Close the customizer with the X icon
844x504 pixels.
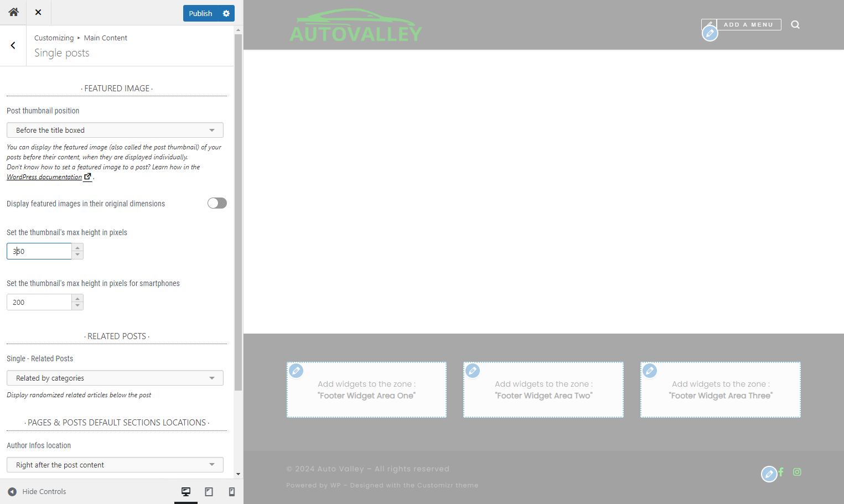click(38, 12)
